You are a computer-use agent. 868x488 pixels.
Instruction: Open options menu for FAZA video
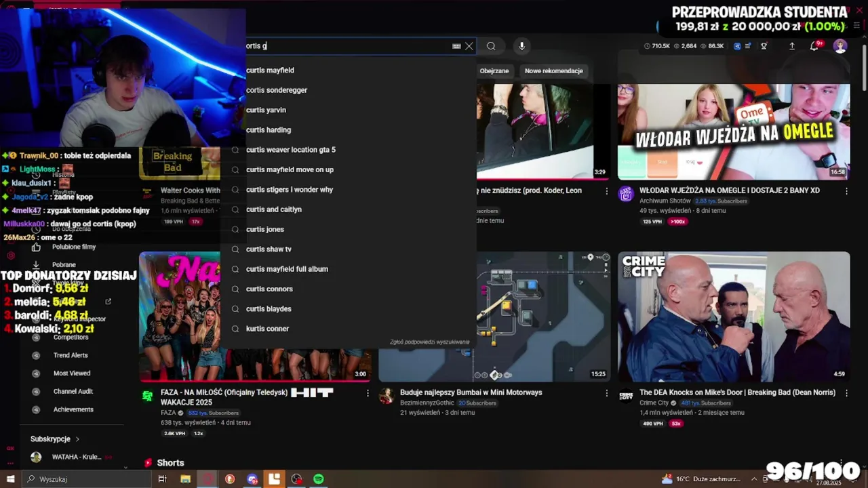[x=368, y=393]
